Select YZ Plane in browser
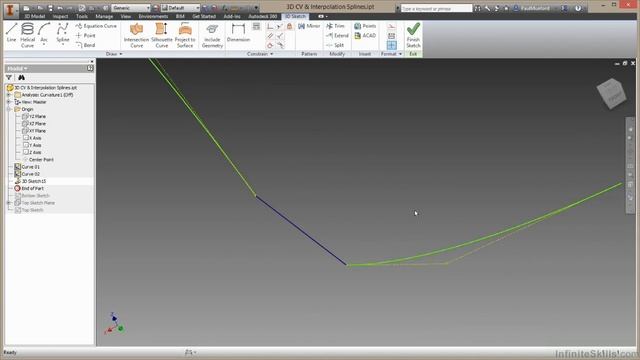The image size is (640, 360). tap(33, 117)
